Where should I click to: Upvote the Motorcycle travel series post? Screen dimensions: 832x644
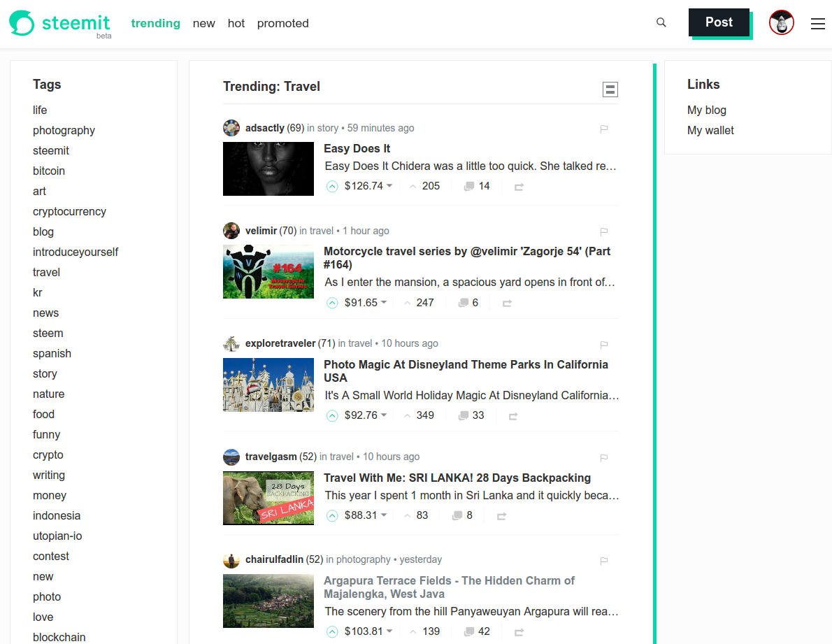tap(332, 303)
